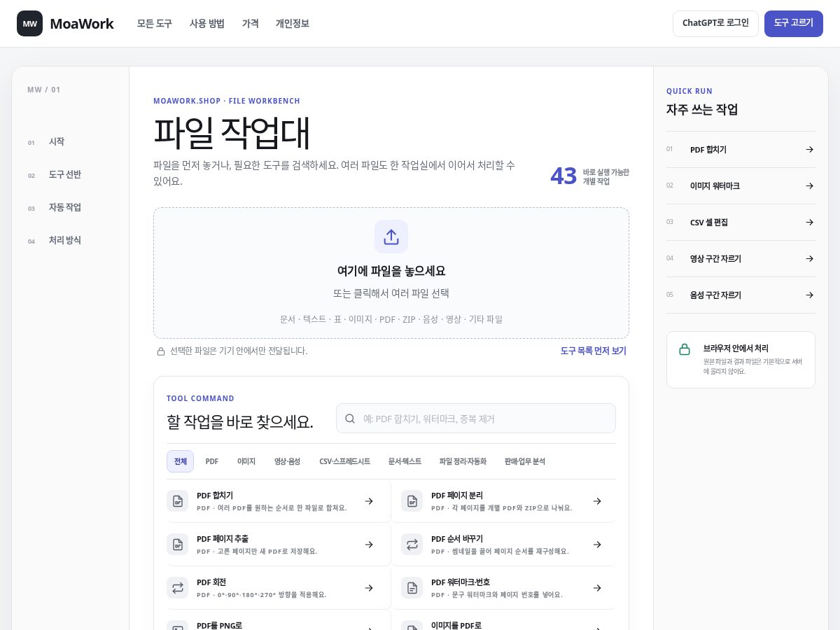Click the arrow next to CSV 셀 편집

(x=810, y=223)
